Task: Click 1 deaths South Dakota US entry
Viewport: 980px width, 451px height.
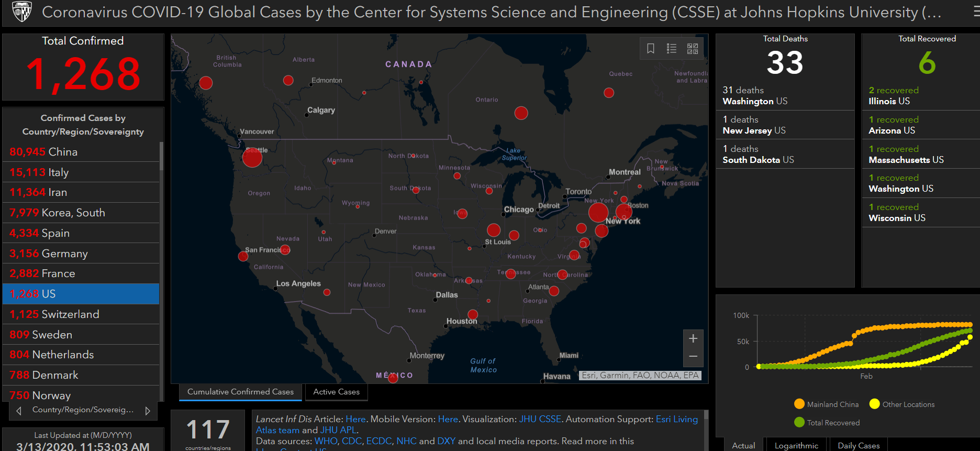Action: pyautogui.click(x=785, y=154)
